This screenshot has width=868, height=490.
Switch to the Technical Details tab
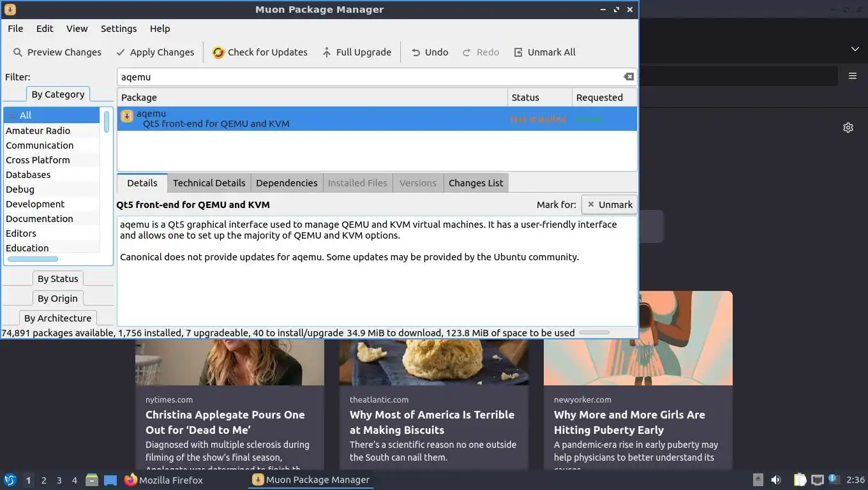click(x=209, y=183)
